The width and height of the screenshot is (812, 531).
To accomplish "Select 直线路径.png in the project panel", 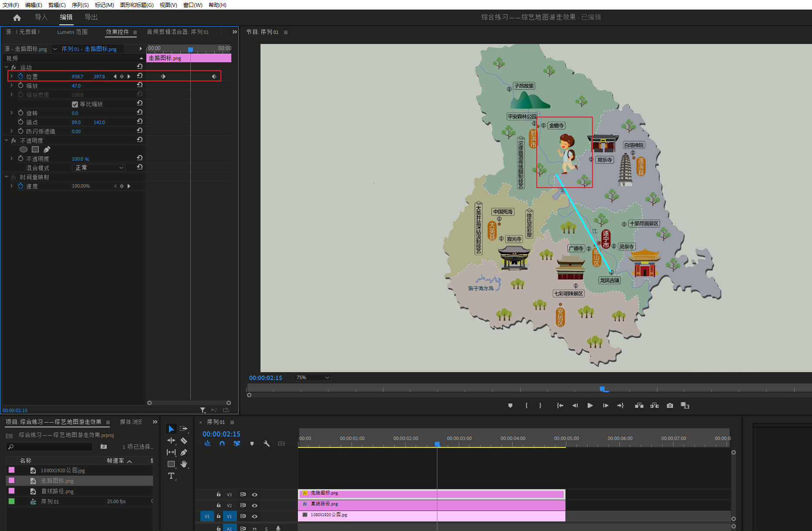I will click(x=57, y=491).
